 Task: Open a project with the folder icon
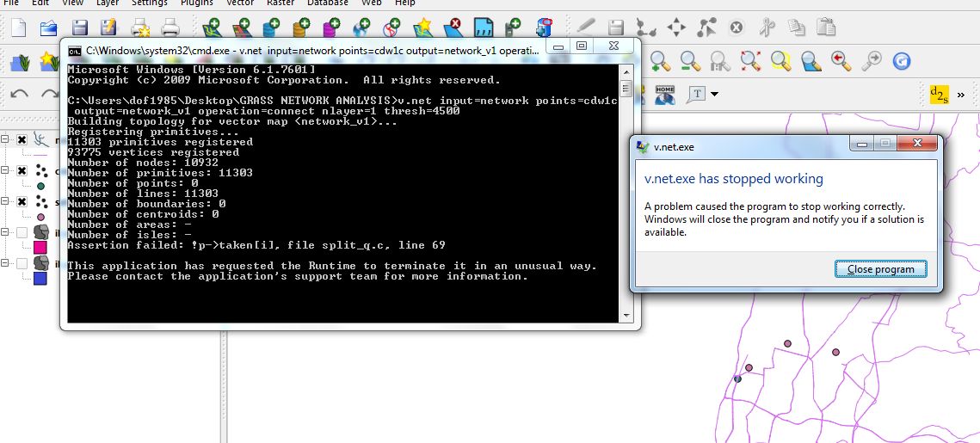point(49,28)
